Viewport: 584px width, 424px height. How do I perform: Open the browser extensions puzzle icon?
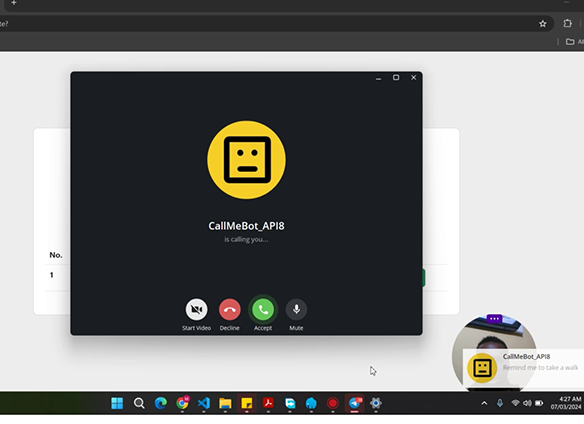click(567, 23)
